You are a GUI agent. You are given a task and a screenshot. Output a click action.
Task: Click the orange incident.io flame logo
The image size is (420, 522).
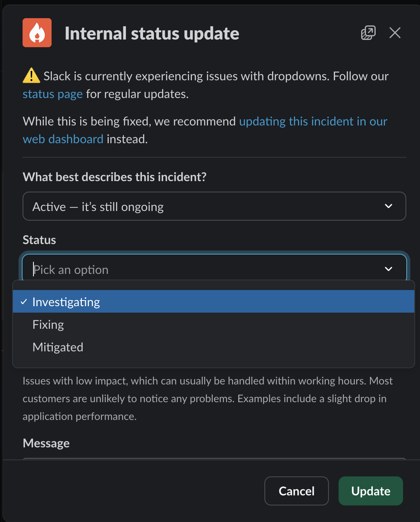pyautogui.click(x=37, y=33)
